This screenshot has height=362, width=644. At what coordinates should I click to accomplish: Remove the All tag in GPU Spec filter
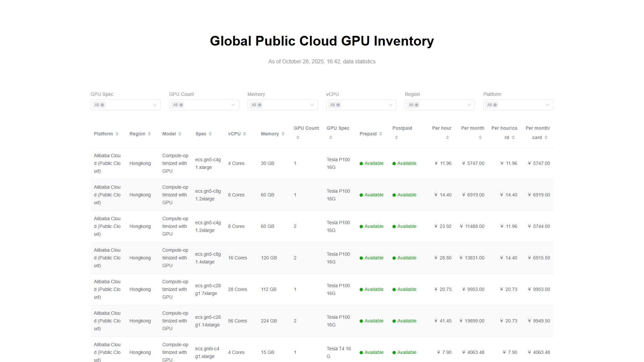[x=102, y=105]
